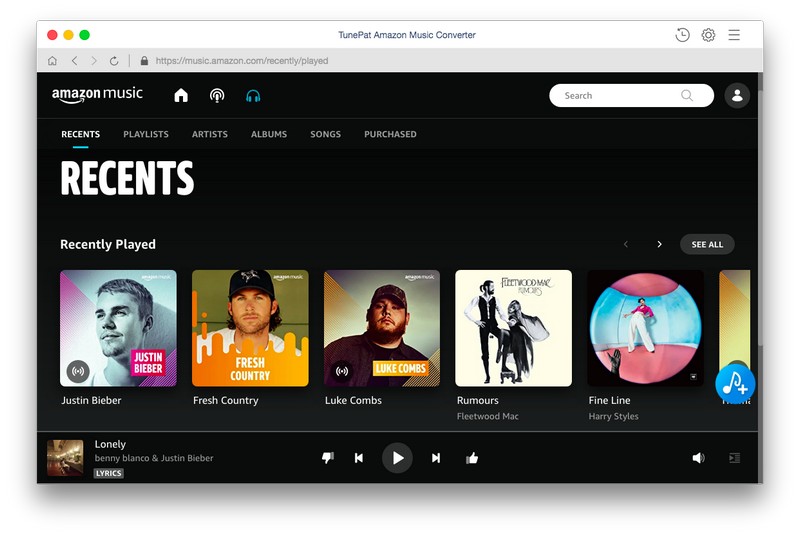Open the Fine Line album cover
800x536 pixels.
645,328
